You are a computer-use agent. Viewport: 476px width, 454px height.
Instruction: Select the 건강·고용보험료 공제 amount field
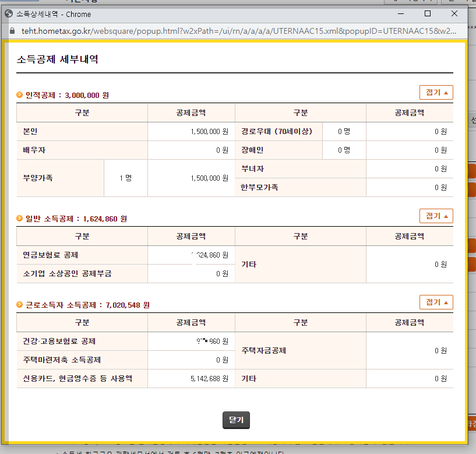click(x=191, y=341)
